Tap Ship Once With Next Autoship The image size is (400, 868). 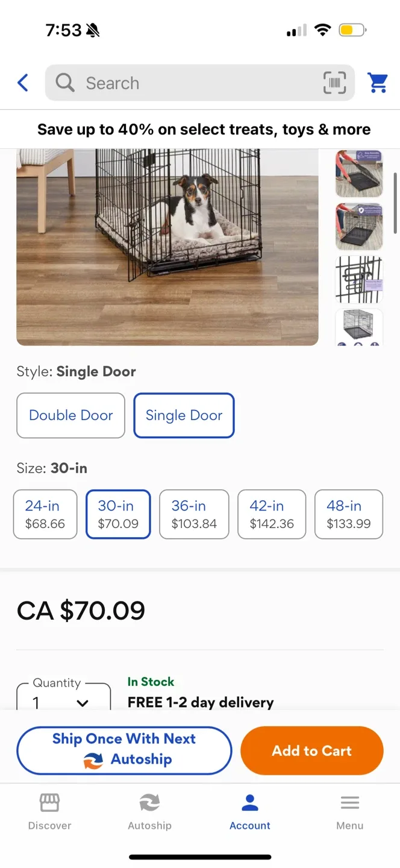124,750
